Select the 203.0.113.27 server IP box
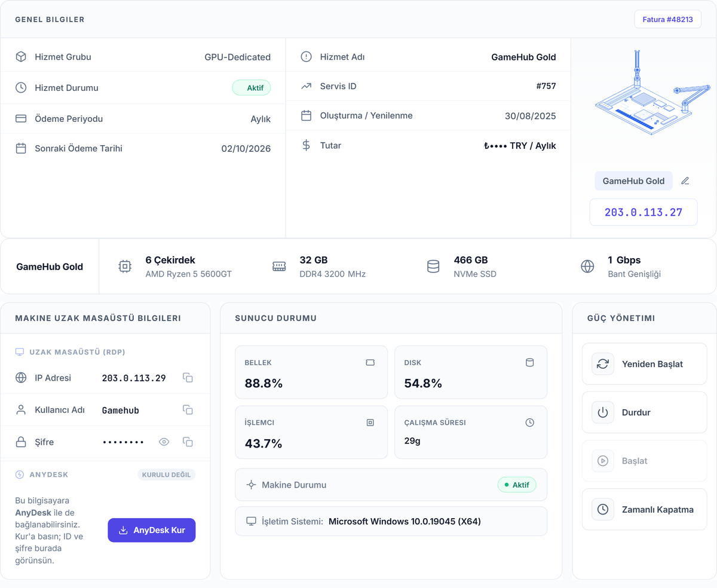717x588 pixels. tap(644, 212)
